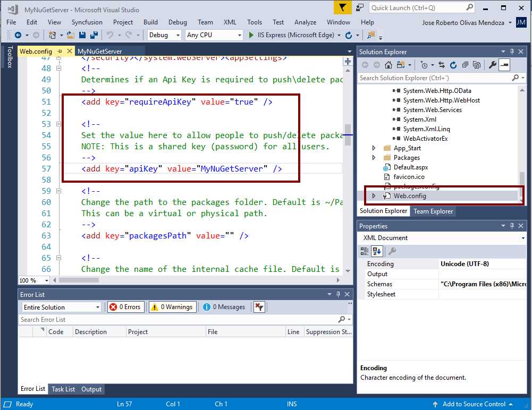
Task: Click the Pending Changes Filter clock icon
Action: [424, 65]
